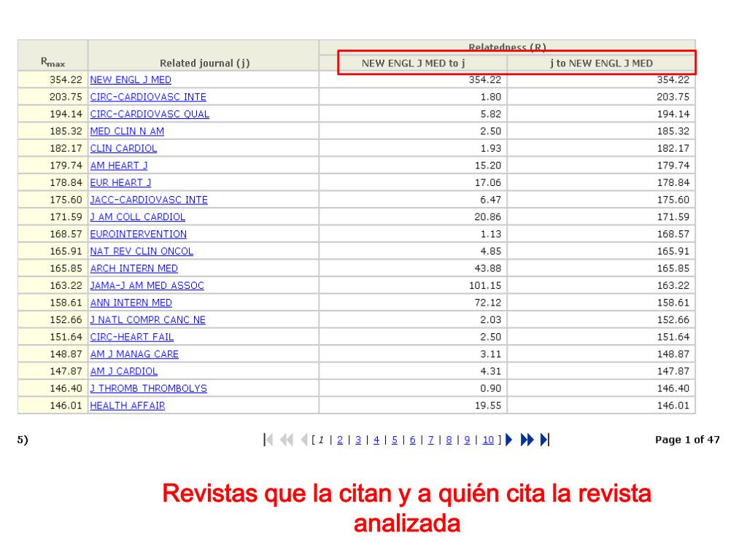Click the 'j to NEW ENGL J MED' header
Viewport: 747px width, 560px height.
tap(601, 63)
